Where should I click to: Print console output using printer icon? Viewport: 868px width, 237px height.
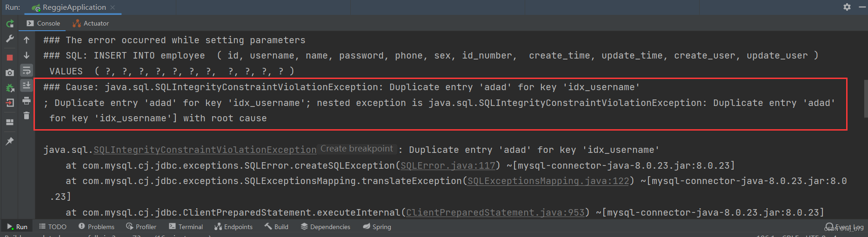tap(27, 101)
